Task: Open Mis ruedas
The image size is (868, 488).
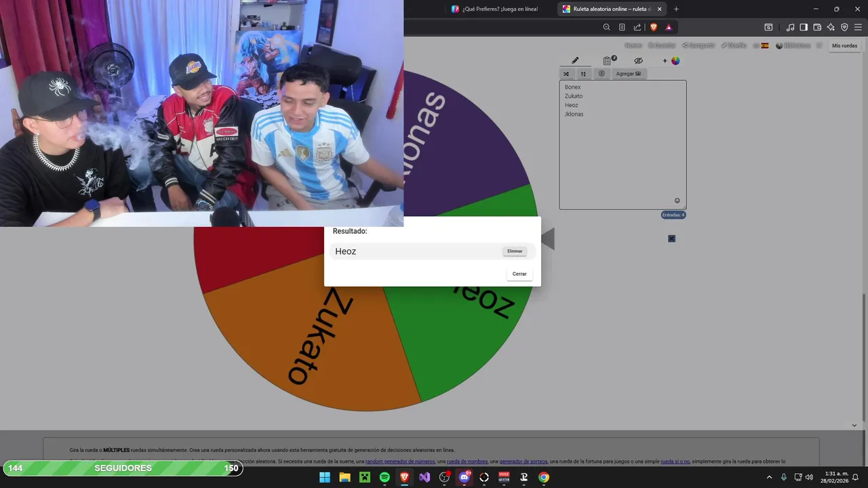Action: coord(844,45)
